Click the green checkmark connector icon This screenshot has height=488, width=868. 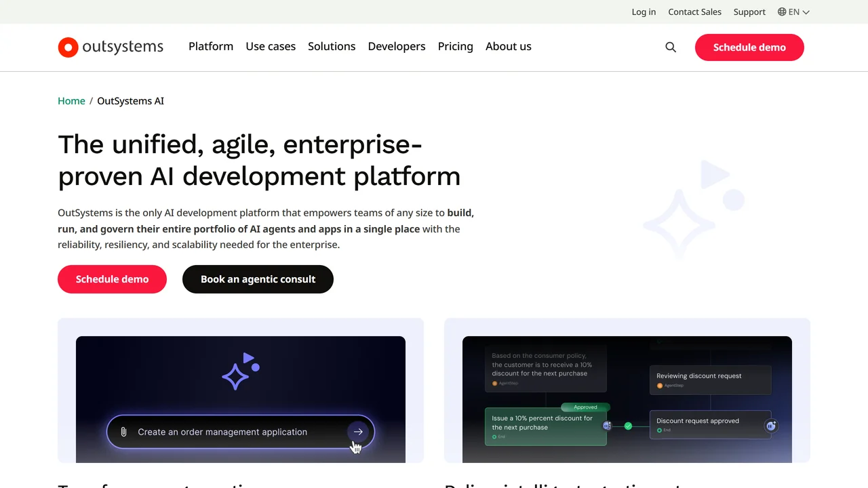(628, 426)
